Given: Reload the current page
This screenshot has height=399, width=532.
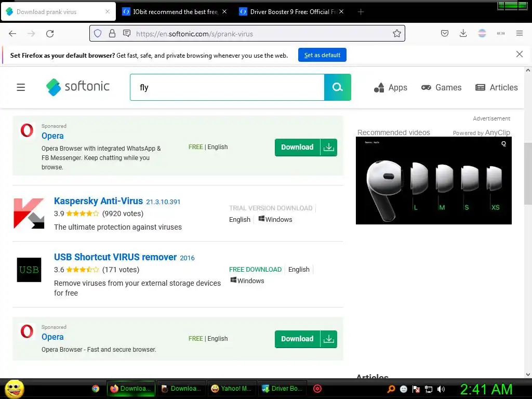Looking at the screenshot, I should click(50, 34).
